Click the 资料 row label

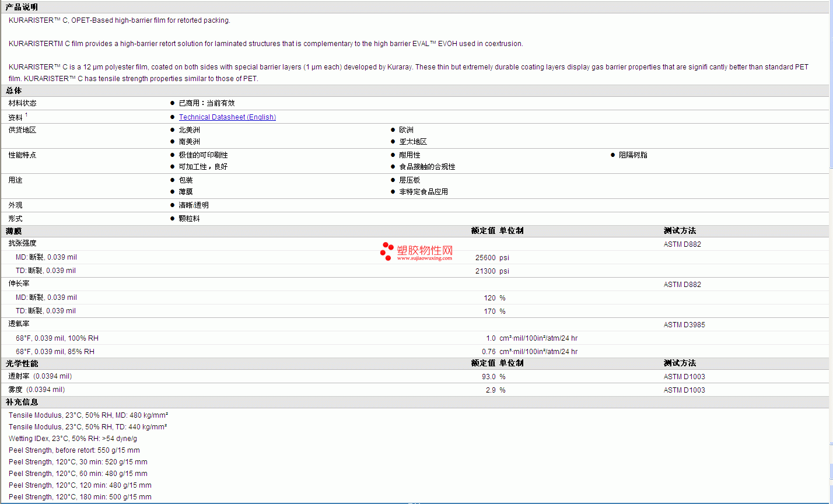[x=16, y=117]
